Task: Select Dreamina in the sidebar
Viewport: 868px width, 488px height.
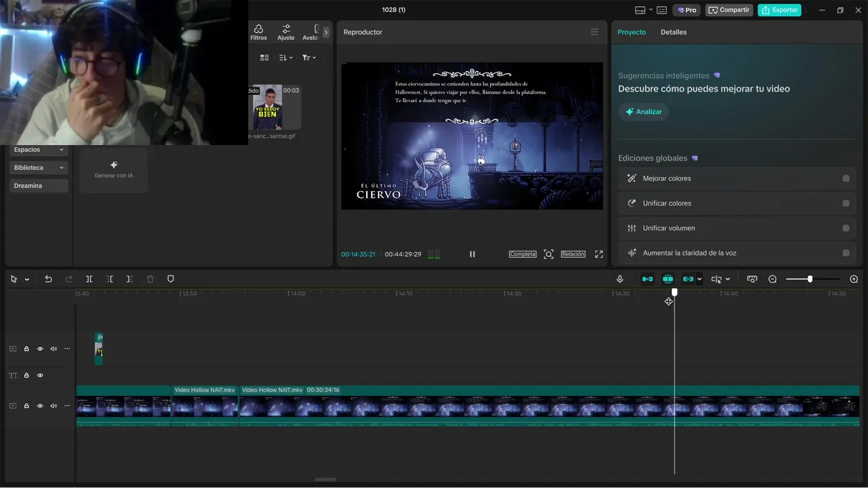Action: point(39,186)
